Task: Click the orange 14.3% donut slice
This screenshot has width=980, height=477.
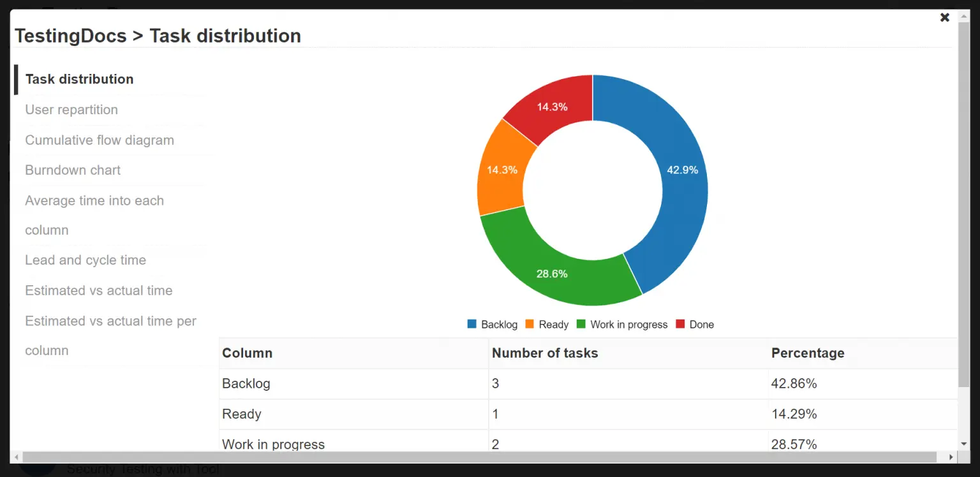Action: (502, 170)
